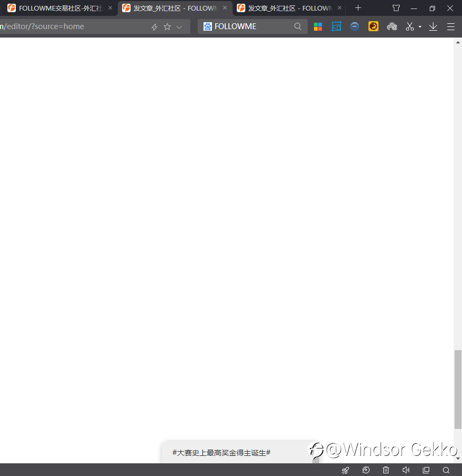Bookmark this page with the star
Image resolution: width=462 pixels, height=476 pixels.
(x=167, y=27)
